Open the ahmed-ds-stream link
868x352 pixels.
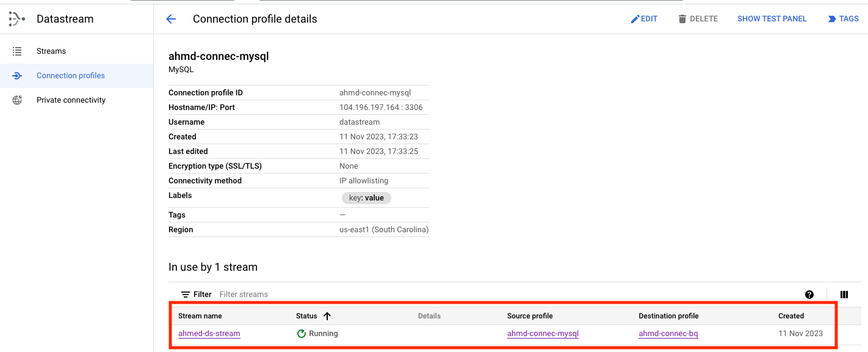click(x=209, y=334)
